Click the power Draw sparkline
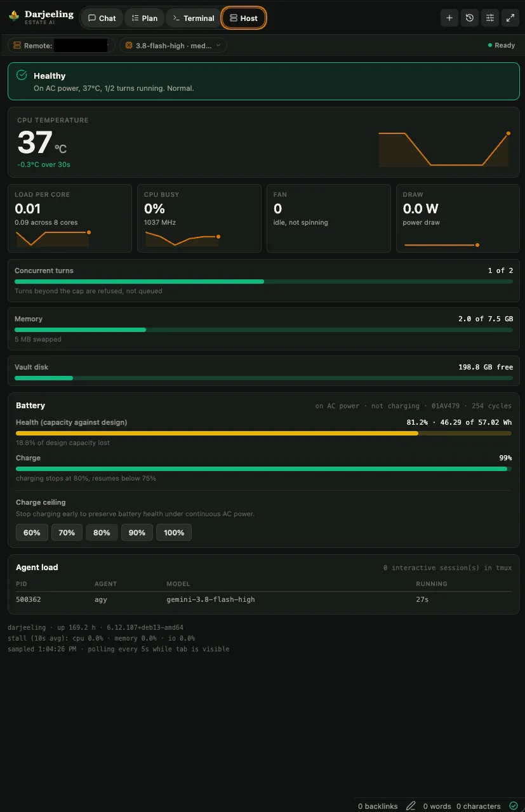 coord(441,244)
